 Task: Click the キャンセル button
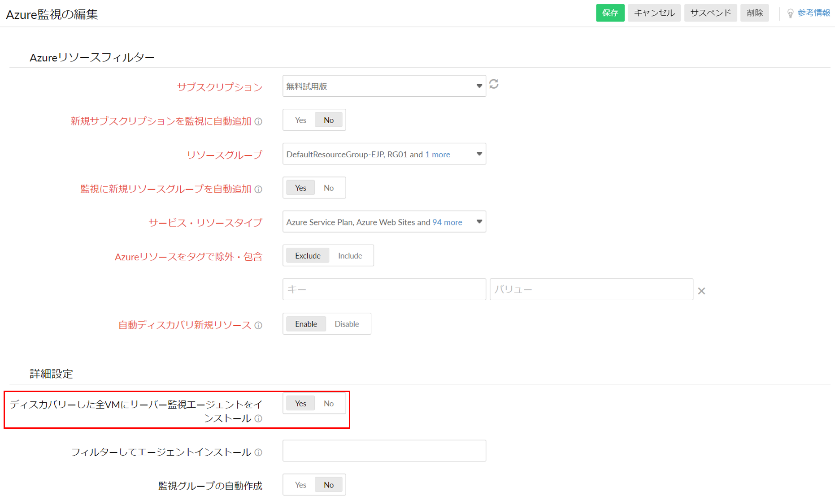tap(653, 13)
